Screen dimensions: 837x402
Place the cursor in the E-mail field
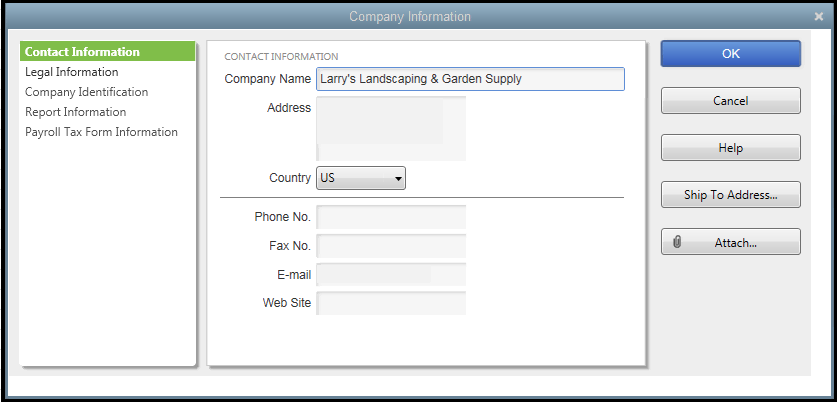tap(391, 275)
